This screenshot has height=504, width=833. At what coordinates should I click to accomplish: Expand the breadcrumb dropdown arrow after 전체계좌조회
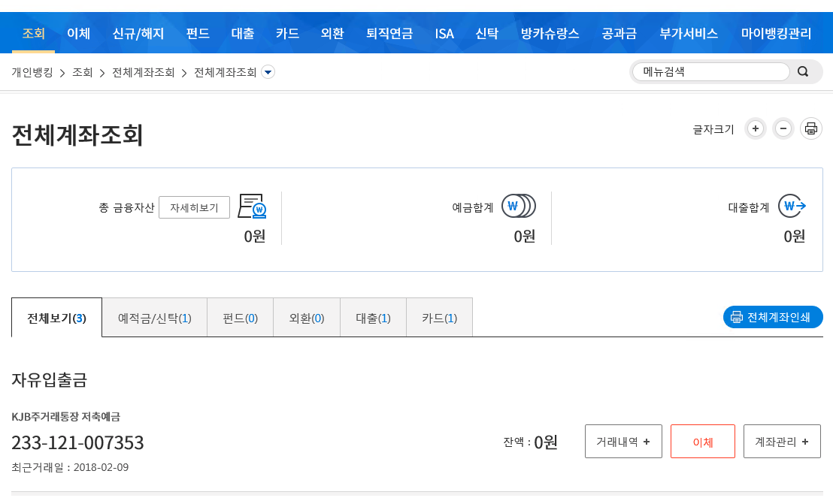click(268, 73)
